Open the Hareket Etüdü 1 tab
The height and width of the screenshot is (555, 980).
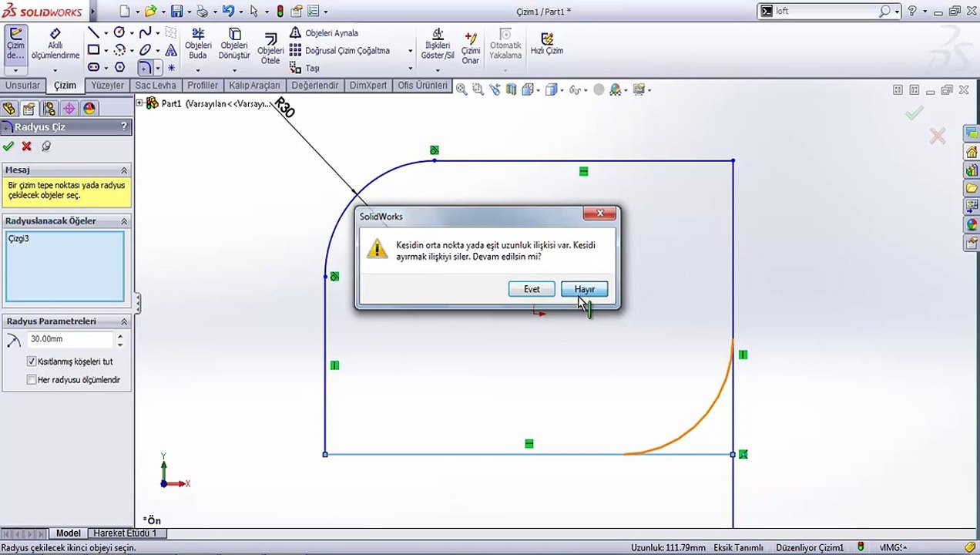click(125, 533)
